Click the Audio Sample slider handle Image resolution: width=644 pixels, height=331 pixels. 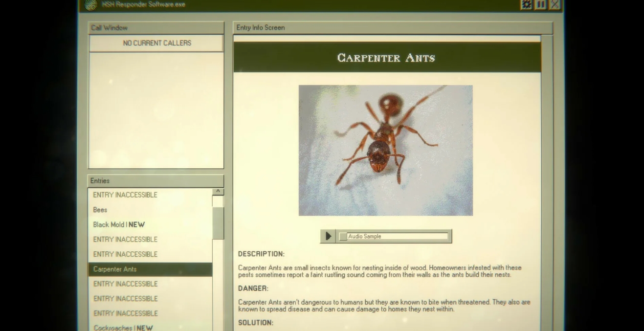tap(343, 237)
